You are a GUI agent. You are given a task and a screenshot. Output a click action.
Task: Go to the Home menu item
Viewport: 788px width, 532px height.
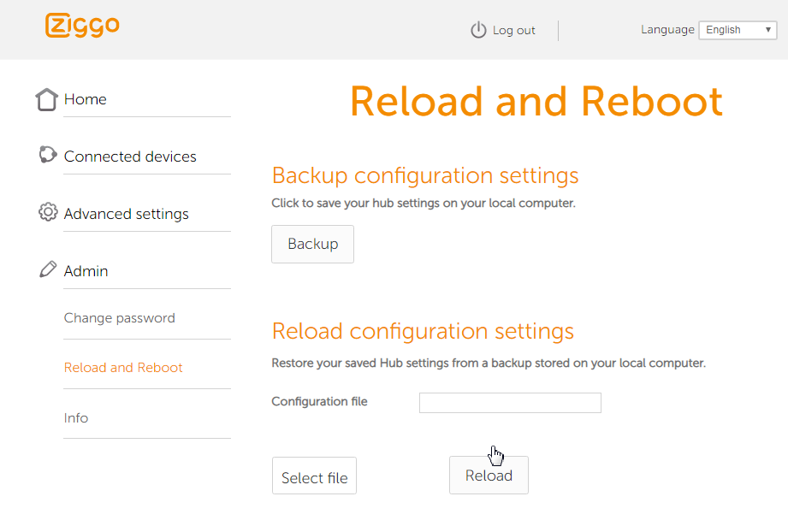(x=86, y=99)
